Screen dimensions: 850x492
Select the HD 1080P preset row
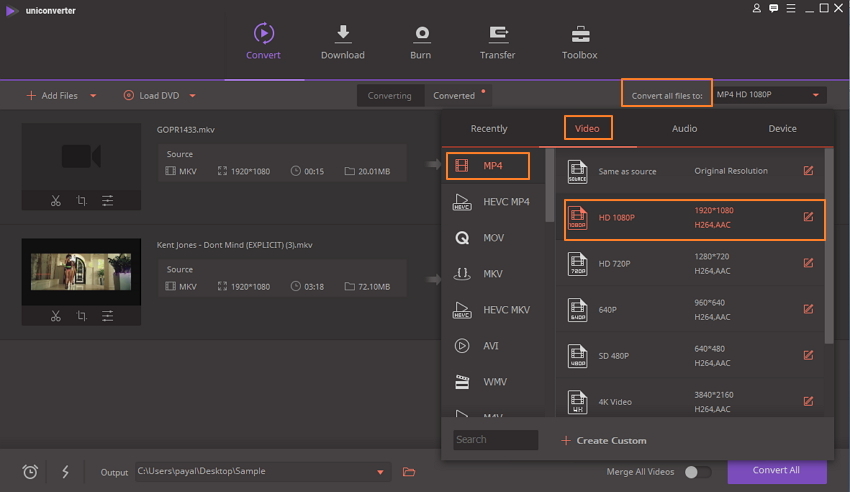pos(694,218)
